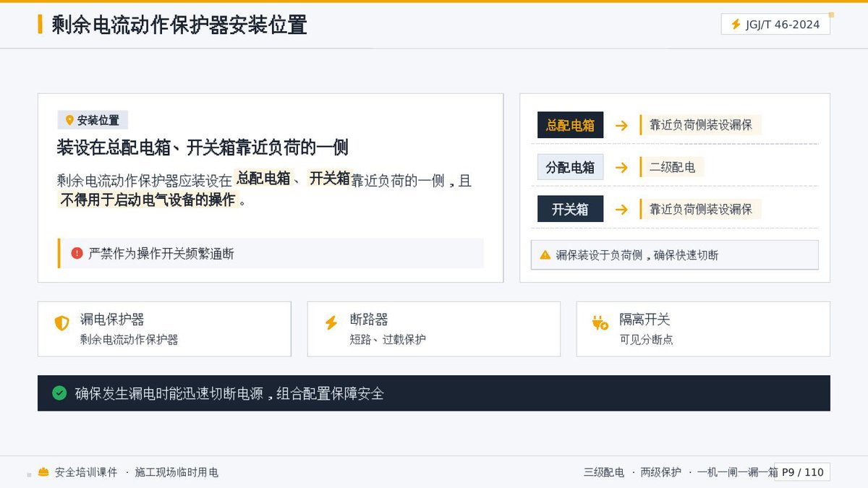The width and height of the screenshot is (868, 488).
Task: Click 三级配电 in the footer
Action: coord(604,472)
